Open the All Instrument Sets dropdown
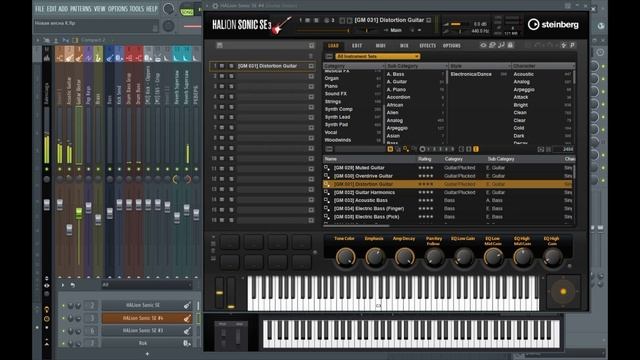The image size is (640, 360). click(x=377, y=56)
